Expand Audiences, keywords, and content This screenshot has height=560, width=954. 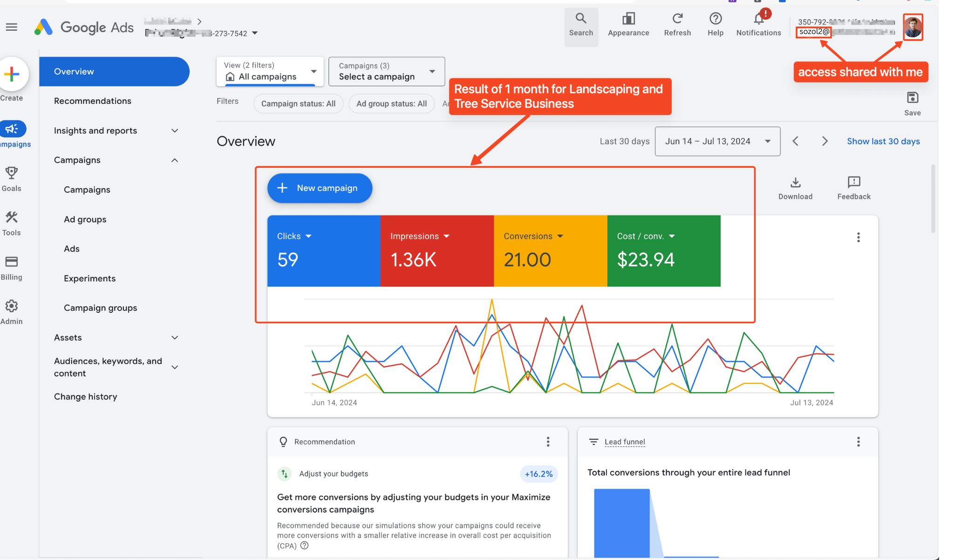coord(175,367)
